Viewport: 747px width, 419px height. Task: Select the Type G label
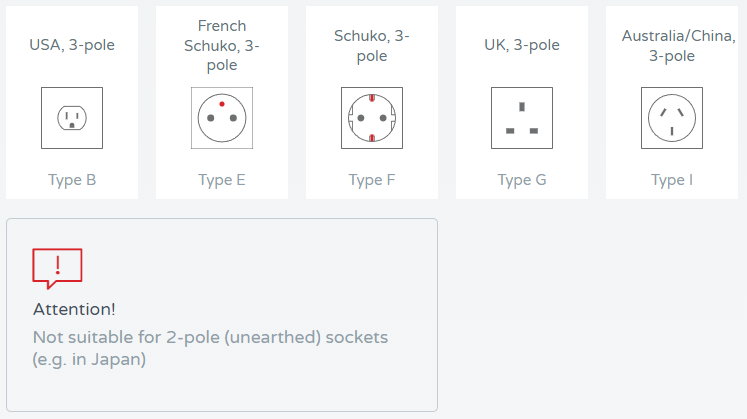(x=522, y=181)
